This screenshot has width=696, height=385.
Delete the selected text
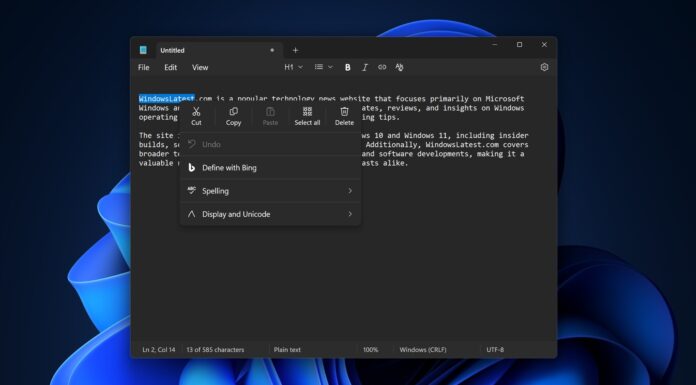[x=344, y=116]
